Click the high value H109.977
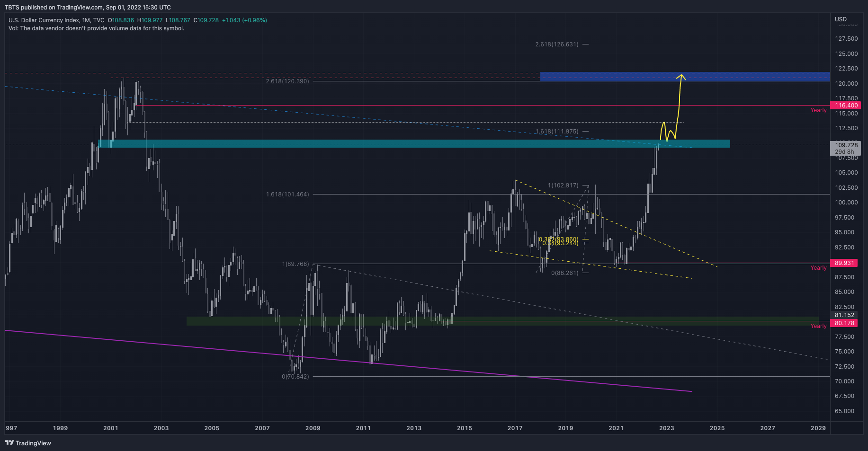 pos(150,20)
